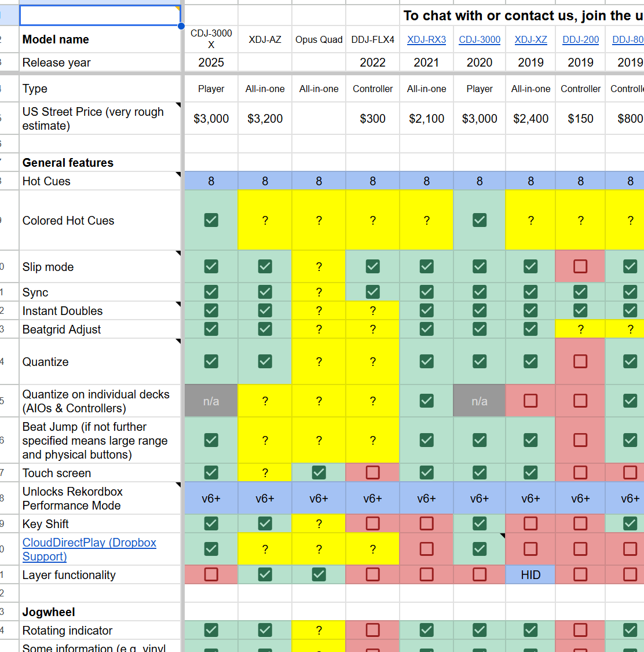Toggle Quantize checkbox for DDJ-200
The height and width of the screenshot is (652, 644).
[x=580, y=361]
